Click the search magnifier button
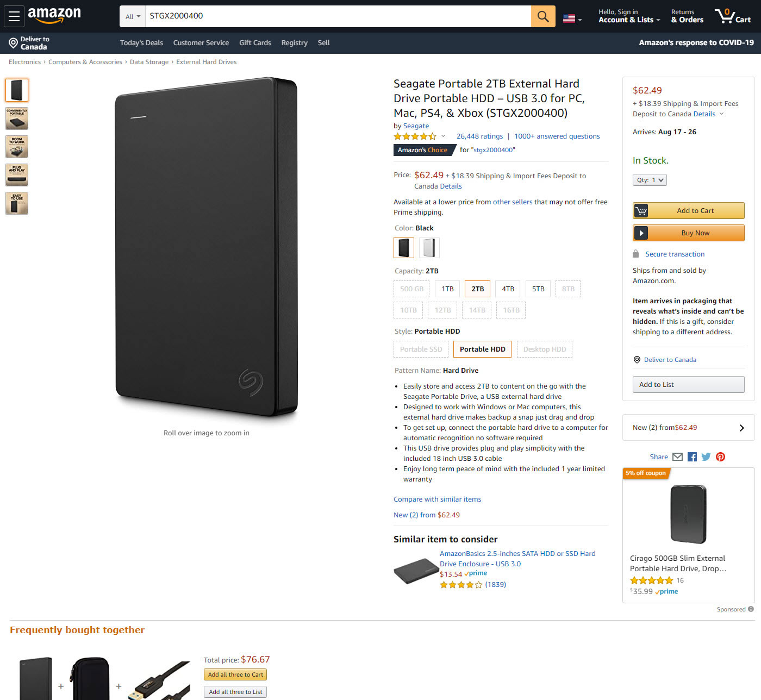 pyautogui.click(x=543, y=16)
